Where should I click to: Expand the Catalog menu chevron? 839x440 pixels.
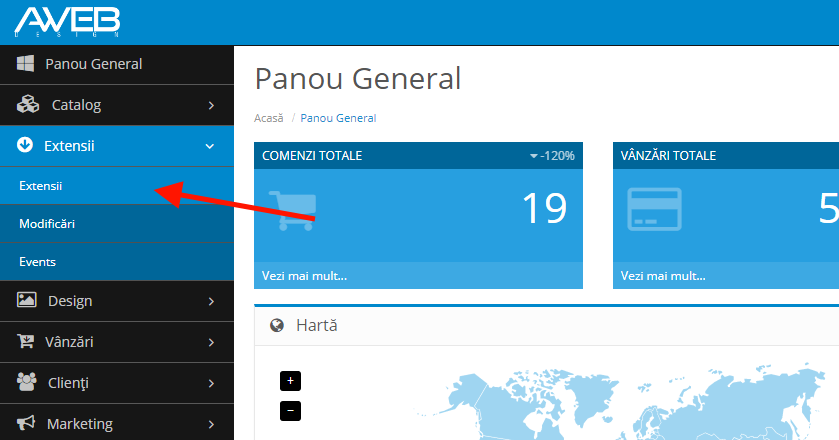210,105
